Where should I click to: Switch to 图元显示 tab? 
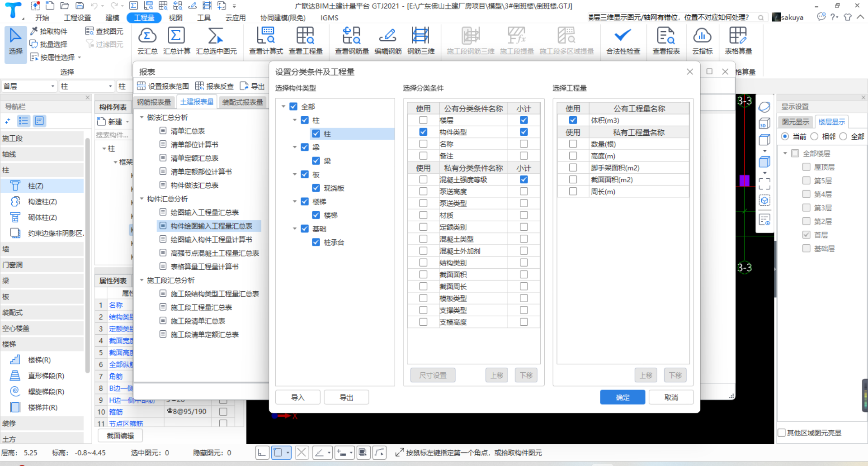(796, 122)
